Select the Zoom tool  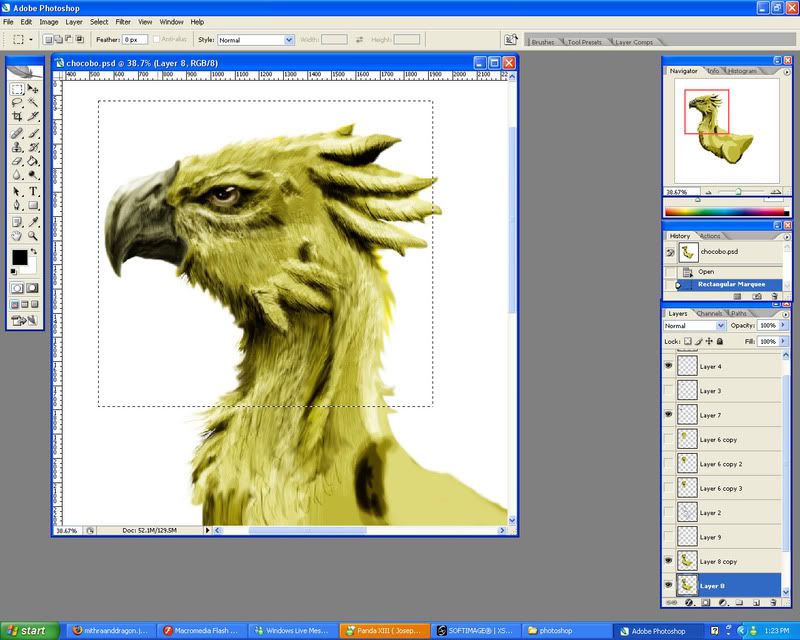[x=33, y=236]
